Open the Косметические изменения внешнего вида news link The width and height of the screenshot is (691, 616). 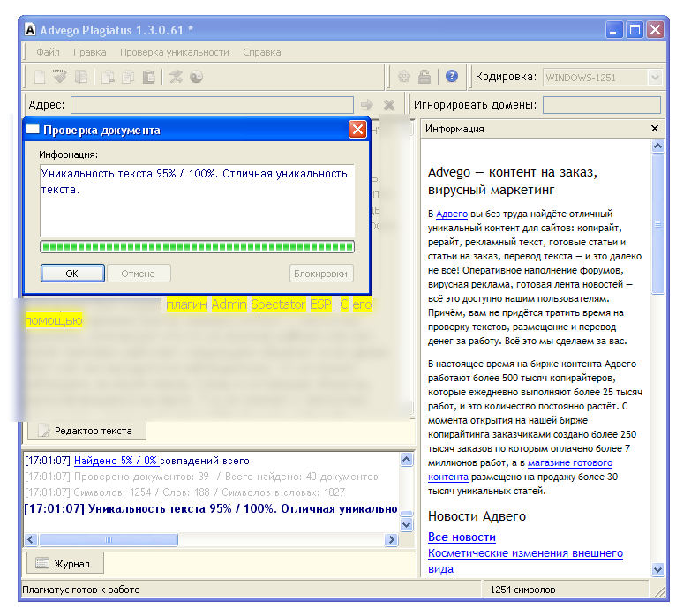pos(525,561)
